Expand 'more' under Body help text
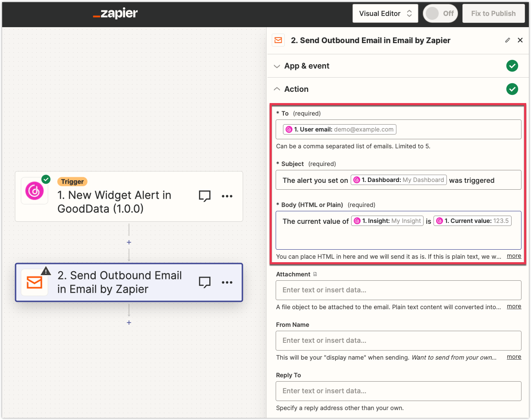The image size is (531, 420). point(514,256)
